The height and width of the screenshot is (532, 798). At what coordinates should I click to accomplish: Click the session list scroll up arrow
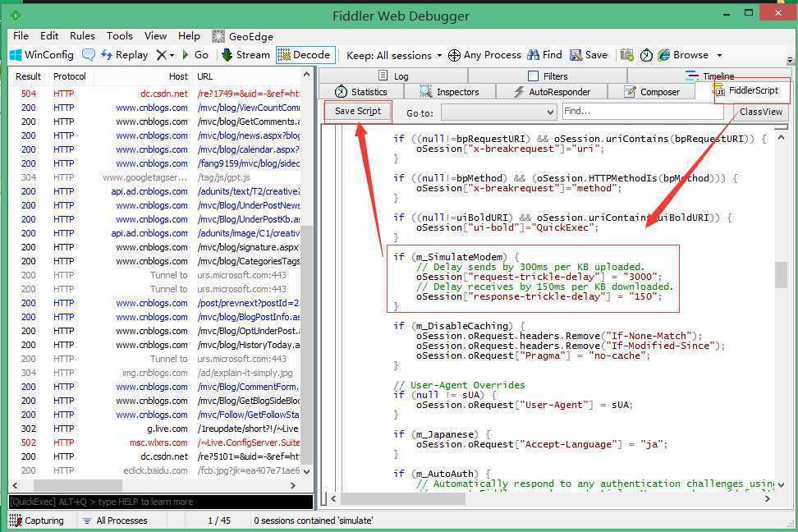tap(306, 75)
